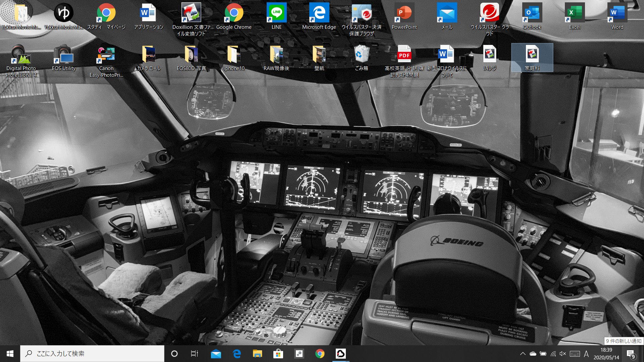Open Mail from the taskbar
Viewport: 644px width, 362px height.
point(216,354)
